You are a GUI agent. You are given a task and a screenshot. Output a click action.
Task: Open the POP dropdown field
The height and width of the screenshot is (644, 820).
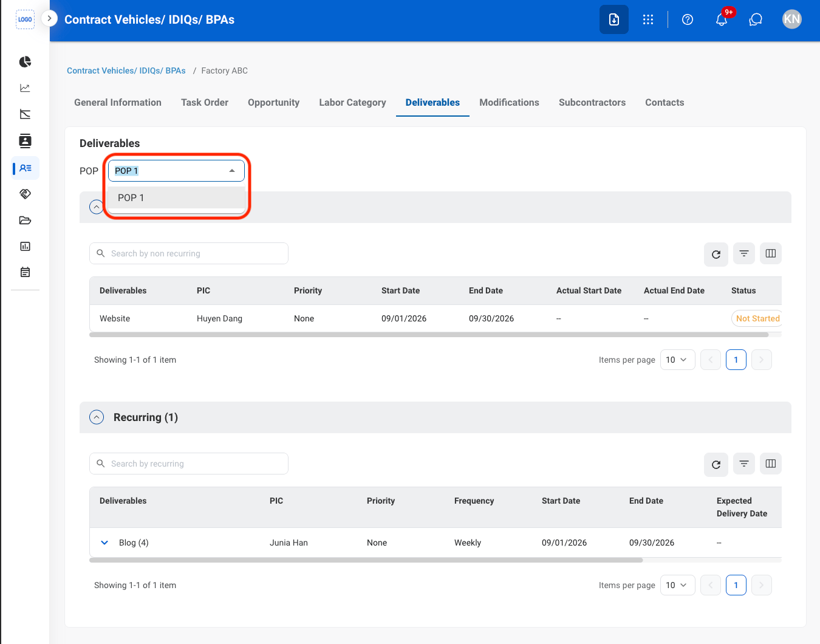tap(176, 171)
